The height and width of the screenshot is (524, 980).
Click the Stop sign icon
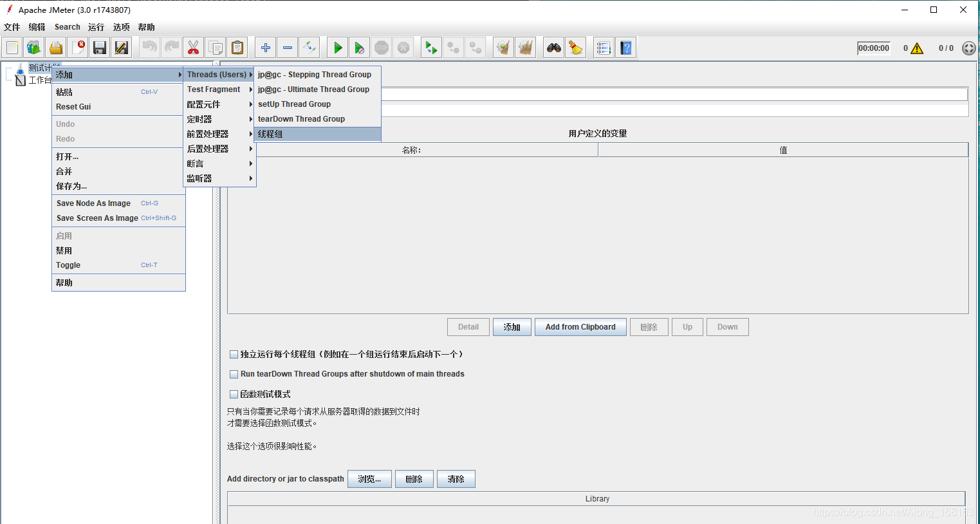point(381,48)
